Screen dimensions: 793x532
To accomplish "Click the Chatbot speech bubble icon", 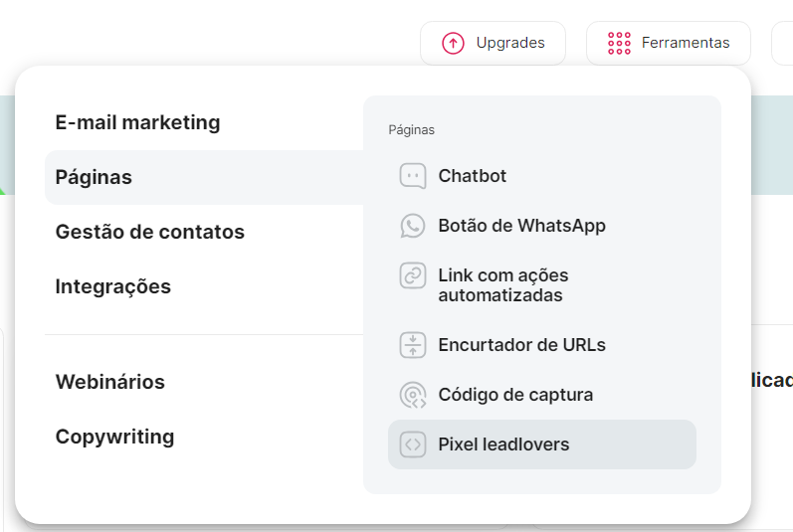I will click(x=413, y=176).
